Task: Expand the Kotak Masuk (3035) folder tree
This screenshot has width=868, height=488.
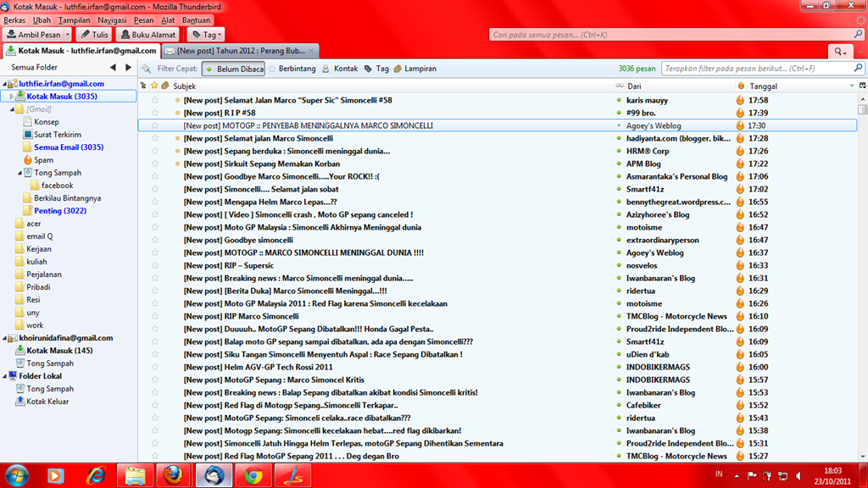Action: [12, 97]
